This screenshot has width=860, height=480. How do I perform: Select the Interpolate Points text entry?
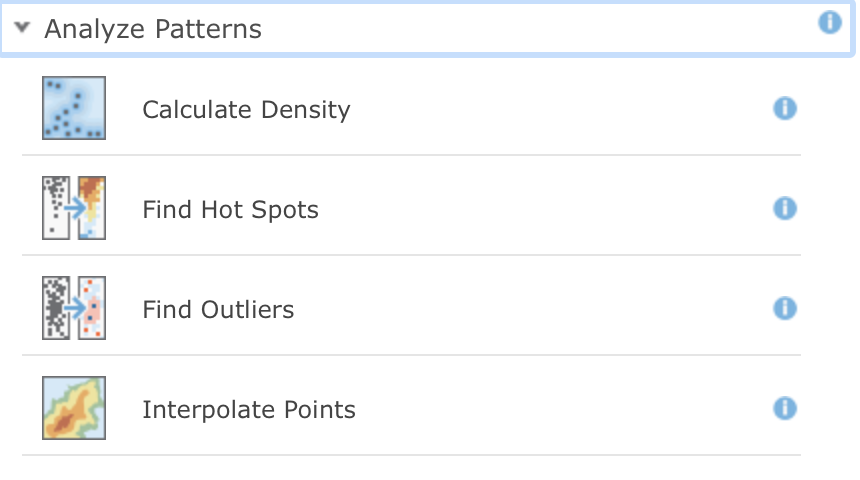(x=249, y=409)
